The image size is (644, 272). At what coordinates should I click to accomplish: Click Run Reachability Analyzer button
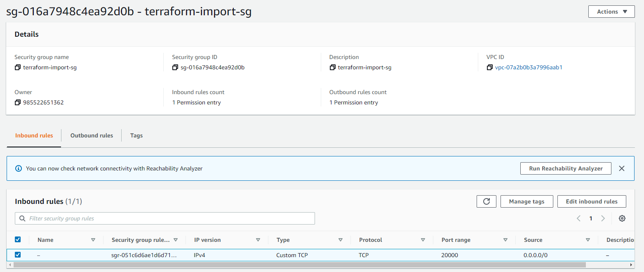(566, 168)
